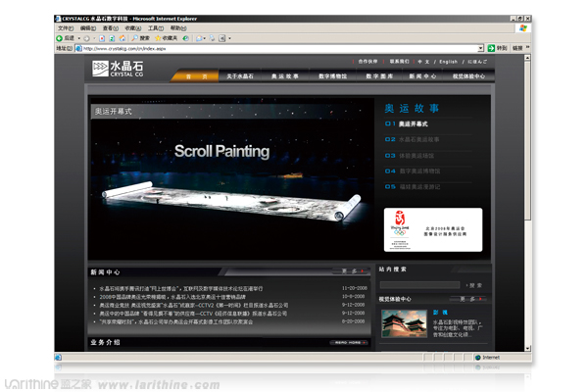Click the browser address bar URL field
588x392 pixels.
[279, 48]
